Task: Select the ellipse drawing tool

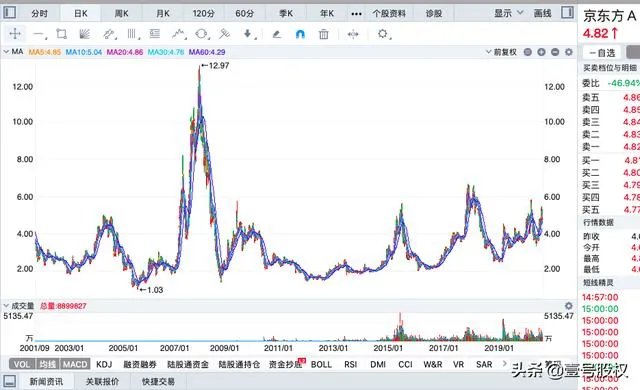Action: [202, 34]
